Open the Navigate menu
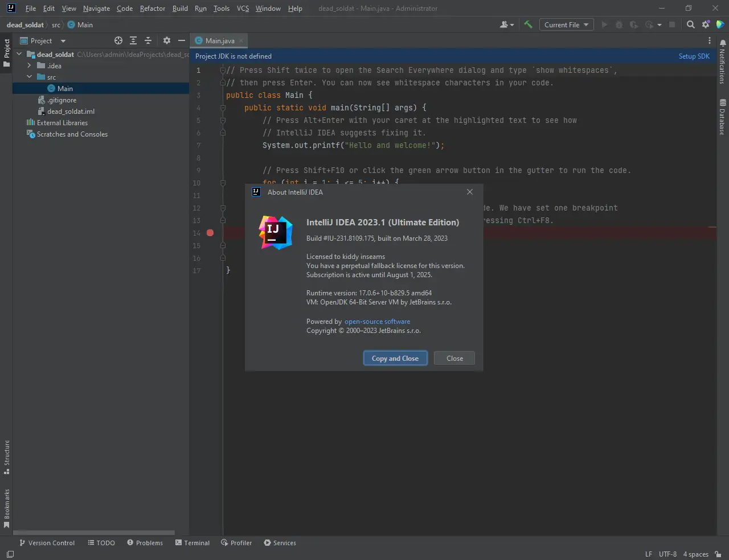The width and height of the screenshot is (729, 560). (x=96, y=9)
